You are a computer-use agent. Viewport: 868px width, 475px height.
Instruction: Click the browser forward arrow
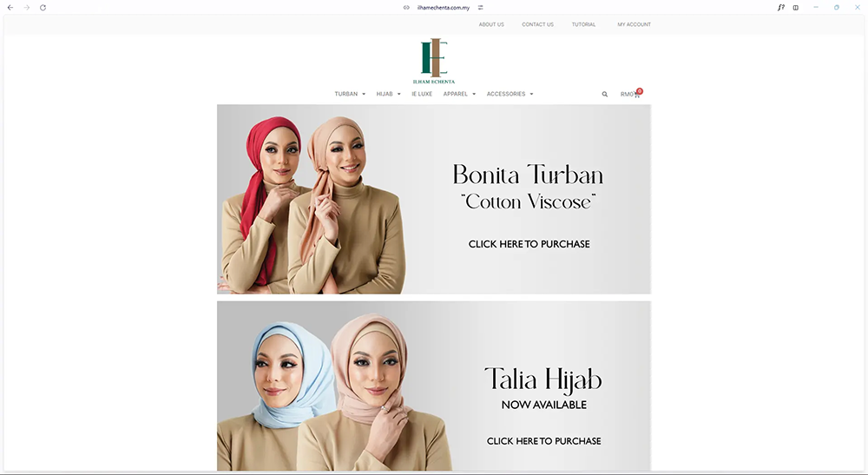point(26,7)
